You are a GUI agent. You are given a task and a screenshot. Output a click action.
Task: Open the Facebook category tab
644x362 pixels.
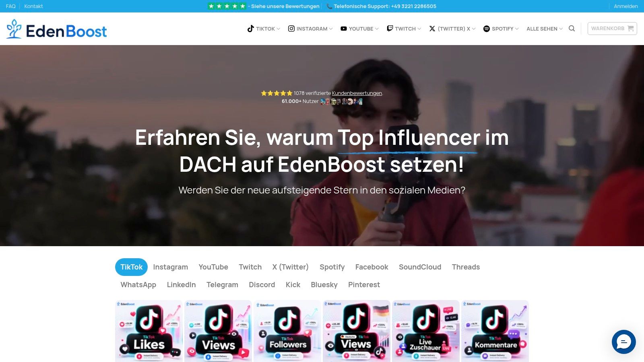tap(372, 267)
